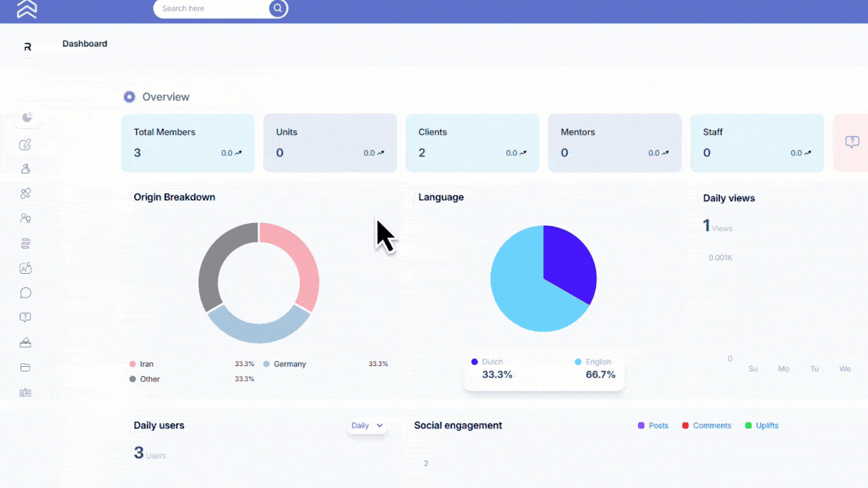The height and width of the screenshot is (488, 868).
Task: Open the feedback question-bubble icon in the sidebar
Action: (x=26, y=317)
